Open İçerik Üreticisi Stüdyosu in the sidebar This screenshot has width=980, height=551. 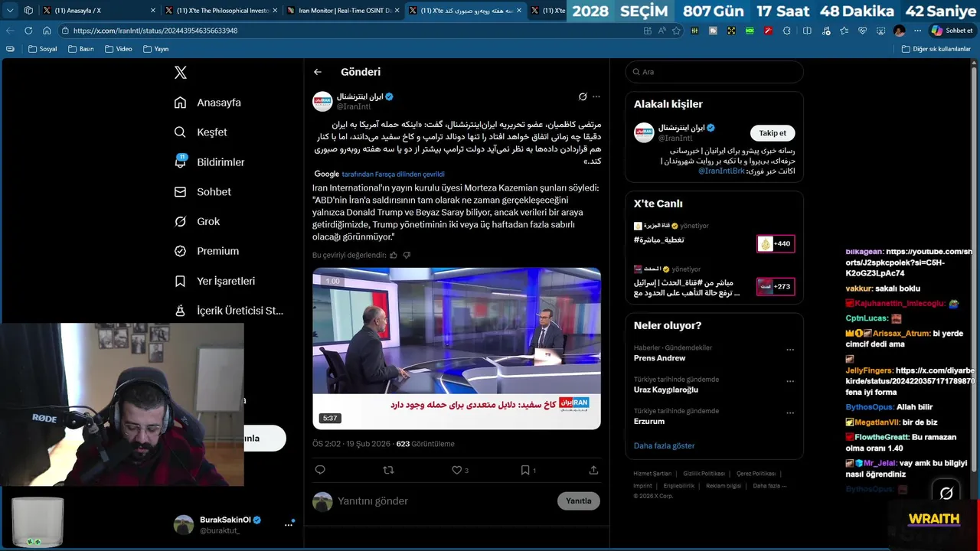click(x=228, y=311)
